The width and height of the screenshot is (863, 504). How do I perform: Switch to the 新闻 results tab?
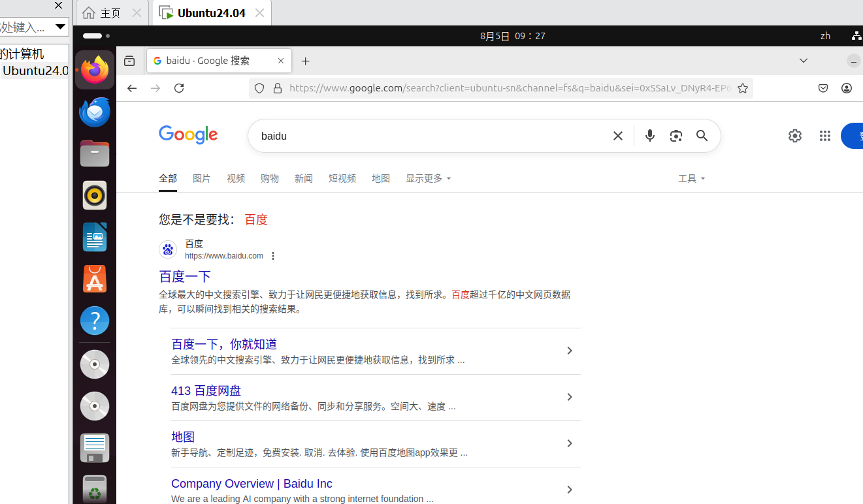[304, 178]
